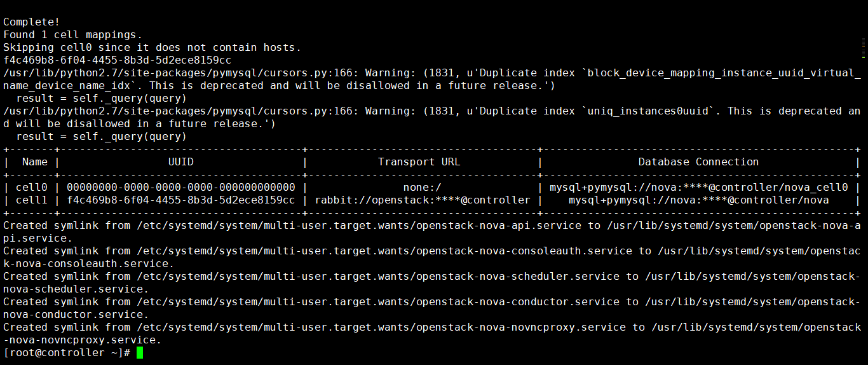The height and width of the screenshot is (365, 868).
Task: Click the all-zero UUID in cell0 row
Action: pos(181,187)
